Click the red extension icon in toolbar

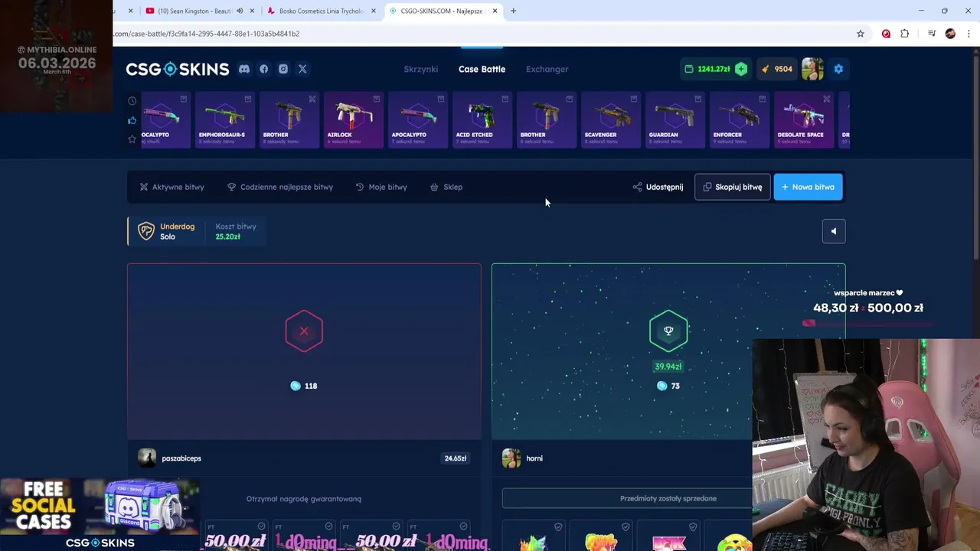coord(886,34)
